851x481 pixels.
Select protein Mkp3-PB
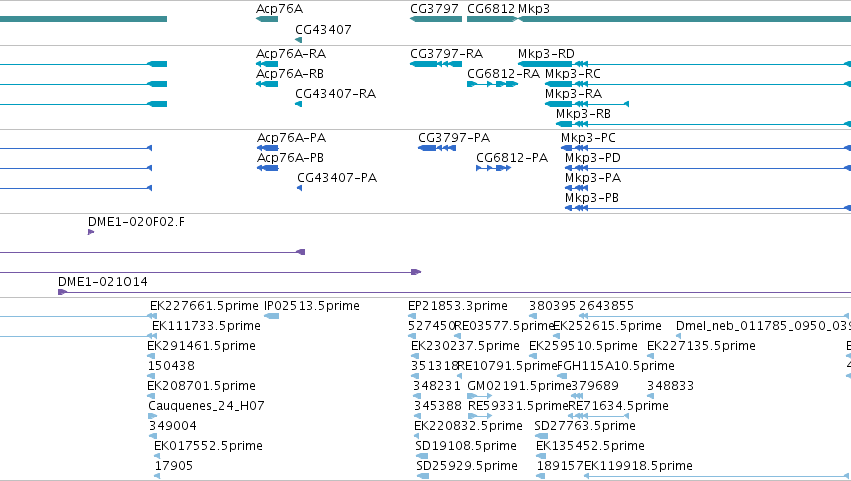coord(592,198)
